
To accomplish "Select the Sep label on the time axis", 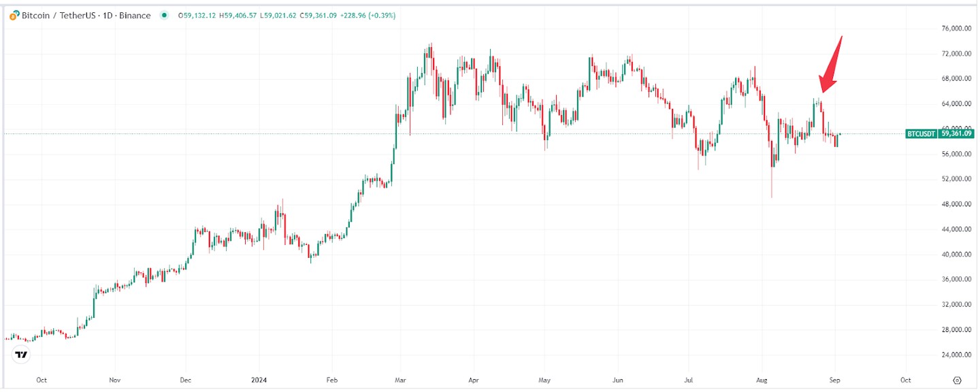I will [835, 380].
